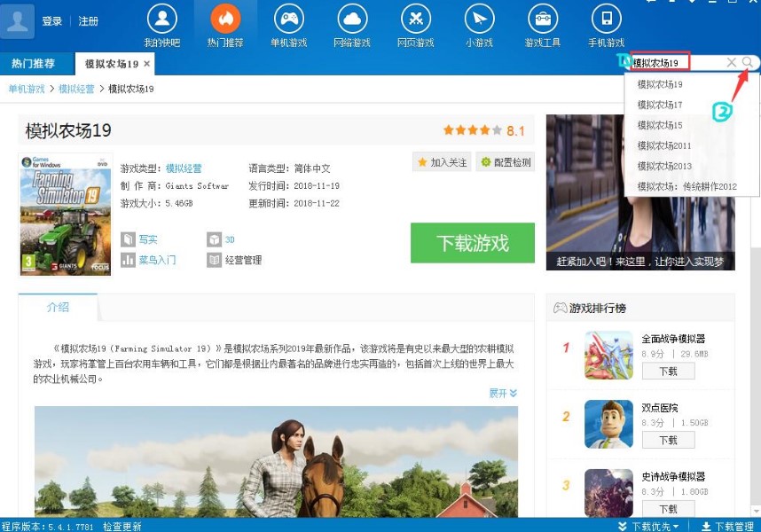Open the 网页游戏 crossed swords icon
This screenshot has width=761, height=532.
click(415, 20)
